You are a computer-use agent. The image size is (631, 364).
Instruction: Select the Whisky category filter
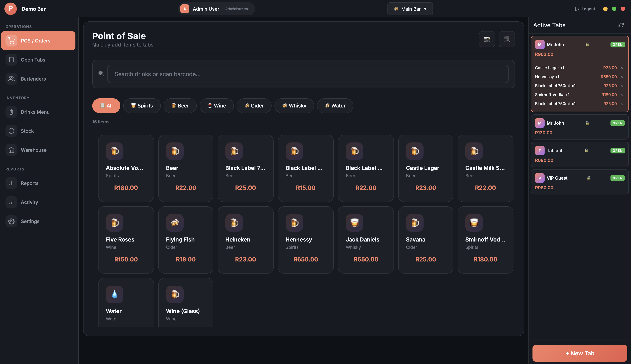[294, 105]
